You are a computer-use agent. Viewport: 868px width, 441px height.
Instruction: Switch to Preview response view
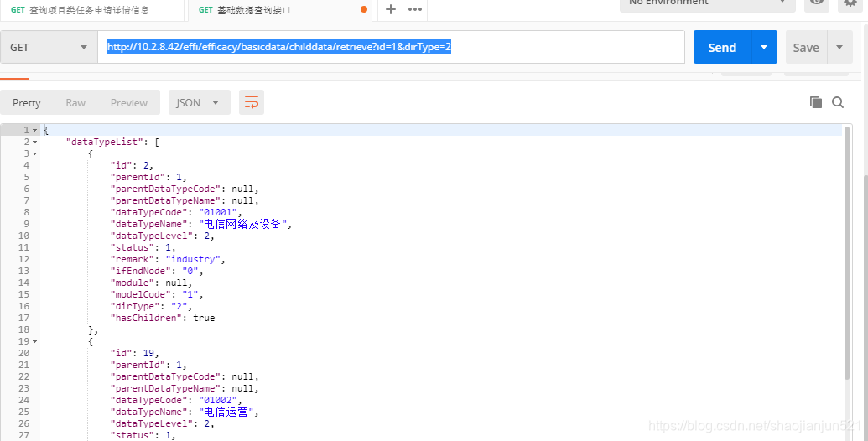pyautogui.click(x=129, y=102)
